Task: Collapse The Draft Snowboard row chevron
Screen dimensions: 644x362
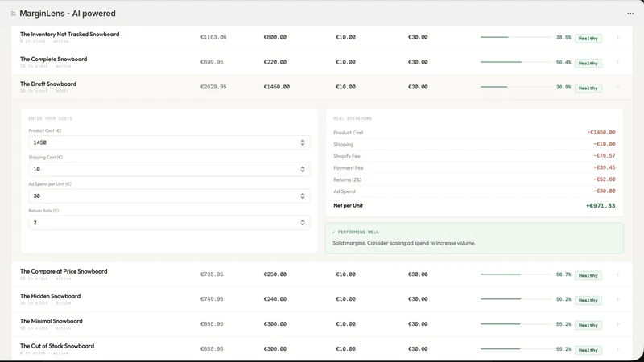Action: [617, 87]
